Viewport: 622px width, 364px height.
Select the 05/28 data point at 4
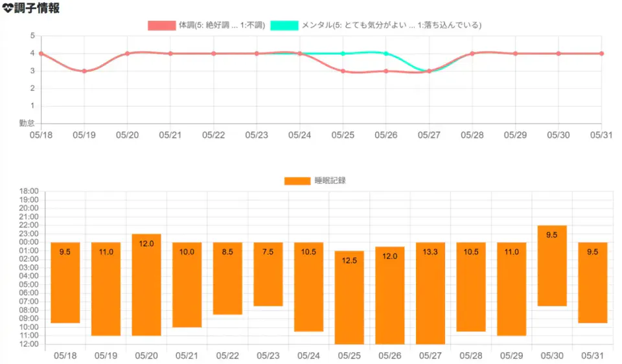472,54
